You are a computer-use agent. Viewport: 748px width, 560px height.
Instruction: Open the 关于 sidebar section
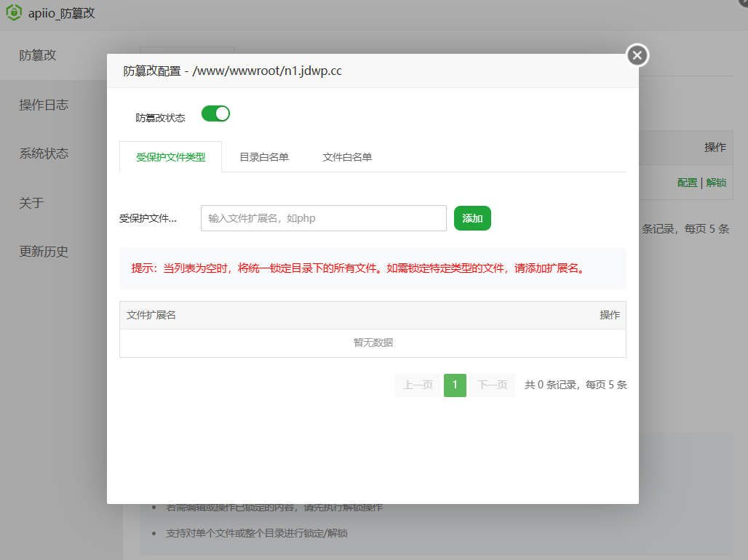click(30, 203)
